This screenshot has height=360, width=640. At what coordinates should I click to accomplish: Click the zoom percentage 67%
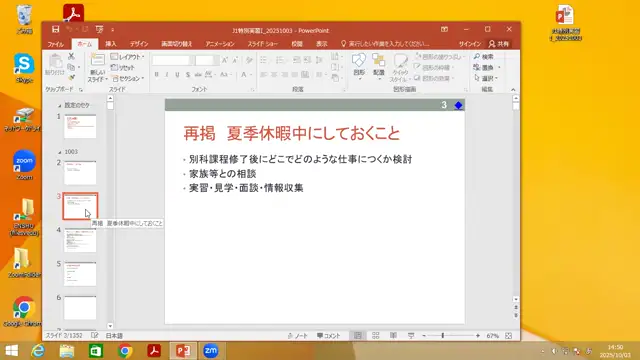[493, 336]
